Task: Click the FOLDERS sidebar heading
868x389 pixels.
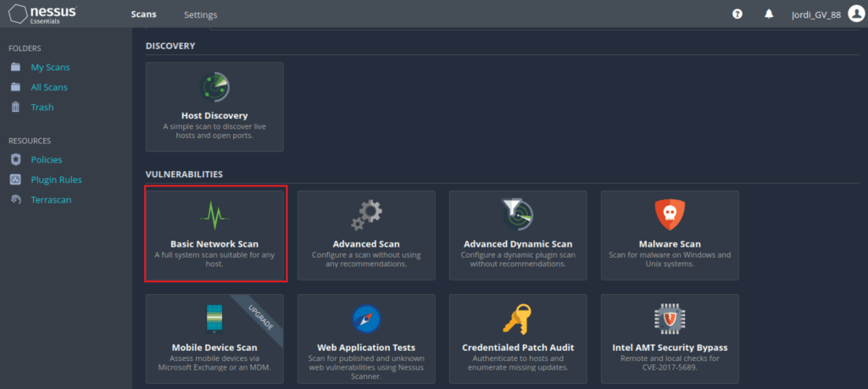Action: tap(25, 48)
